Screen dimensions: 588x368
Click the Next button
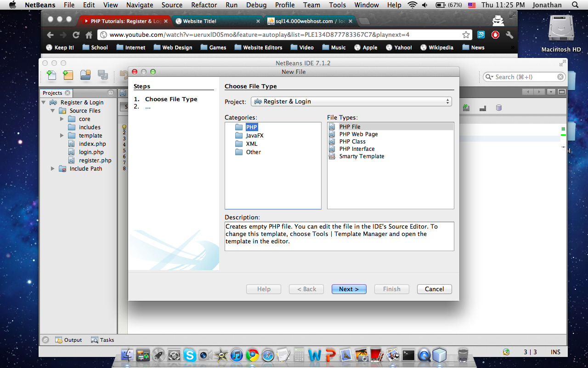pos(349,289)
